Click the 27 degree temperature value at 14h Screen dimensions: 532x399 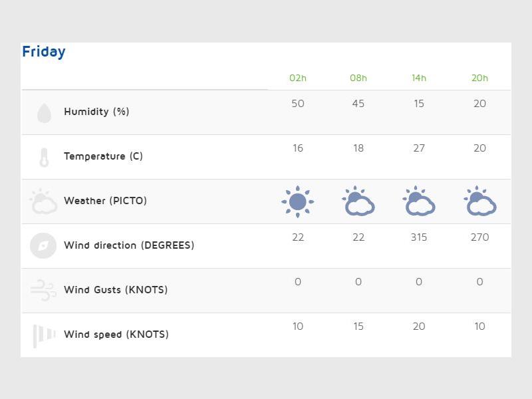[x=419, y=148]
